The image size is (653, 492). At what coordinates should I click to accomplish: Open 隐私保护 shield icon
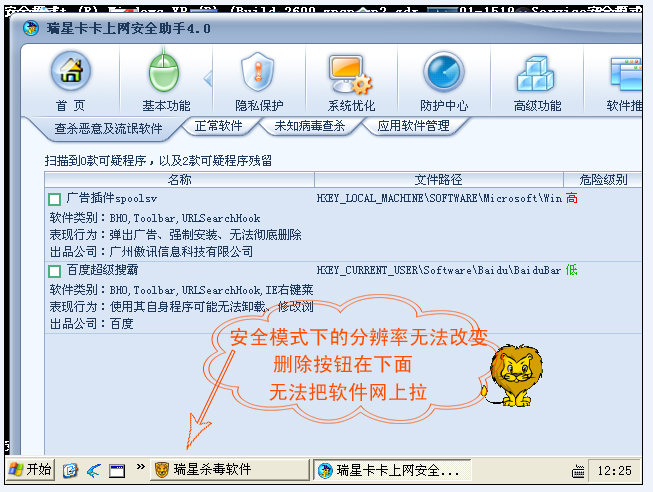click(258, 72)
